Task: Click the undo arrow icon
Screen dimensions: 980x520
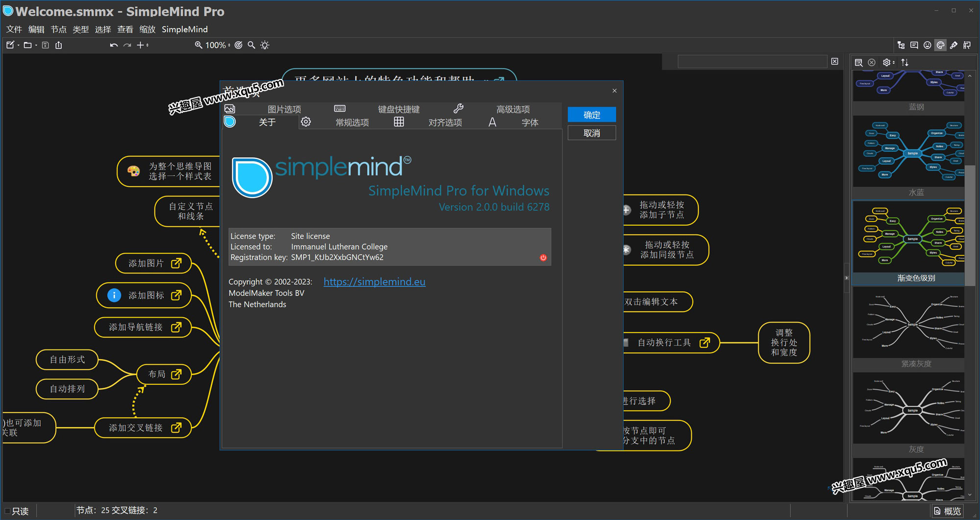Action: click(x=114, y=45)
